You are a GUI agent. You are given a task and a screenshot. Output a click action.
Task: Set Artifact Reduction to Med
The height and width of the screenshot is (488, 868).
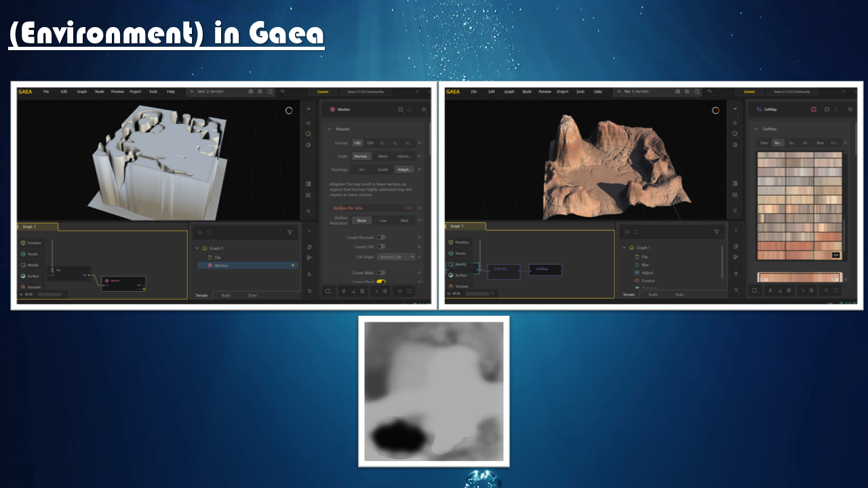coord(405,220)
